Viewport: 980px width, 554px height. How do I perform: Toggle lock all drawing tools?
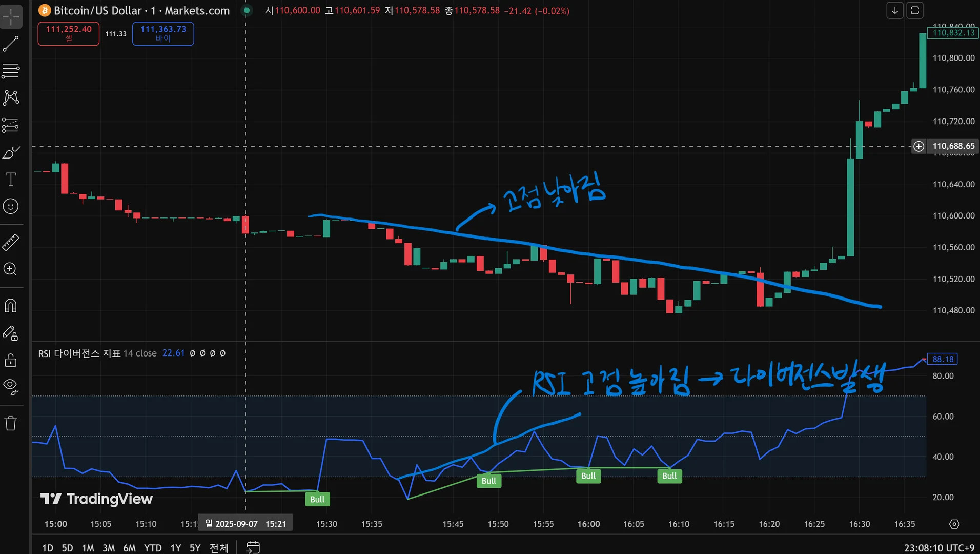click(x=11, y=360)
